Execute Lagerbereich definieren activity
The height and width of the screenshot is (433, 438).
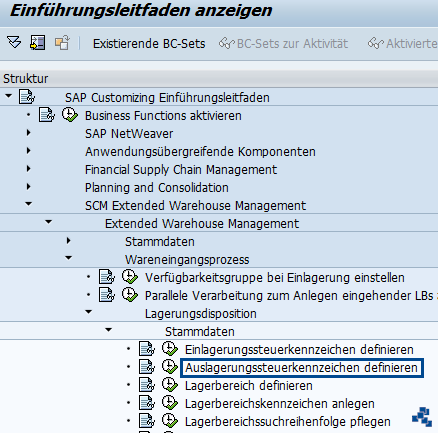pos(169,385)
